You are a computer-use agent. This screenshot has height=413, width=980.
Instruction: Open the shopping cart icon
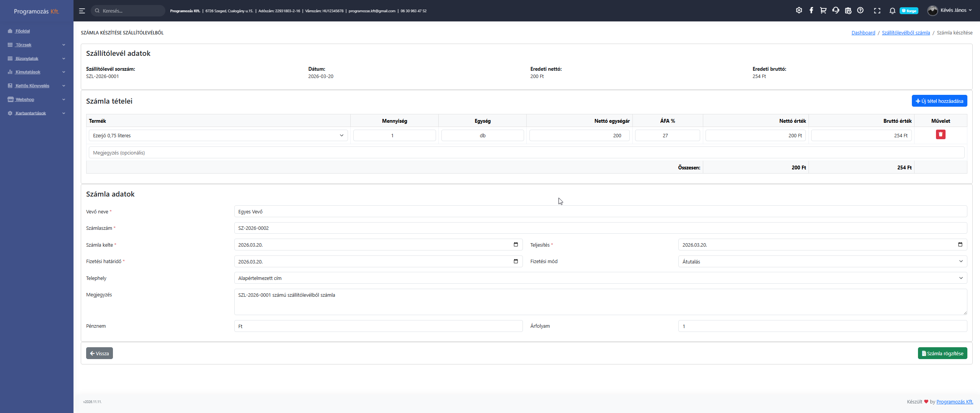click(x=823, y=10)
